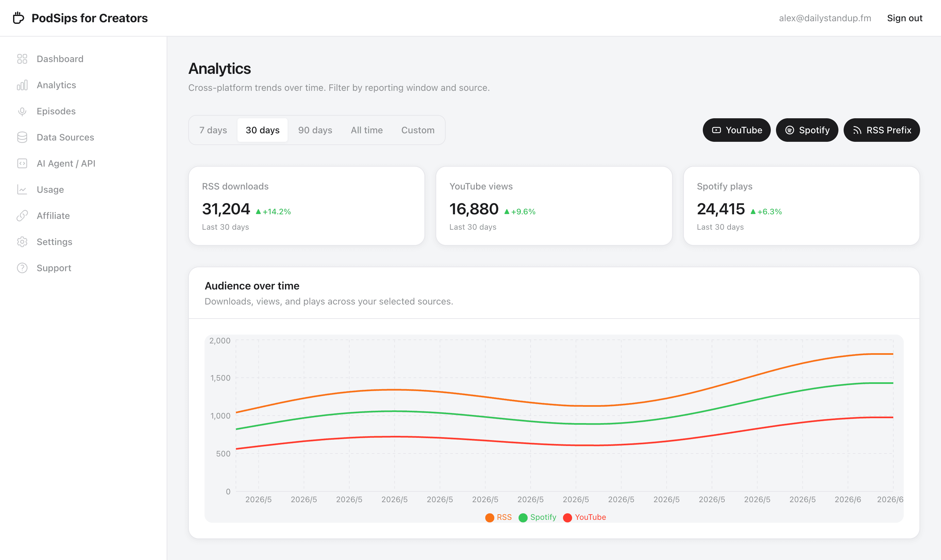Click the PodSips coffee cup logo icon
The image size is (941, 560).
19,18
